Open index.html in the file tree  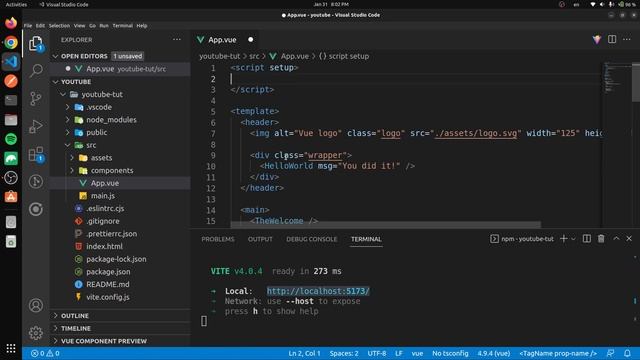click(104, 246)
